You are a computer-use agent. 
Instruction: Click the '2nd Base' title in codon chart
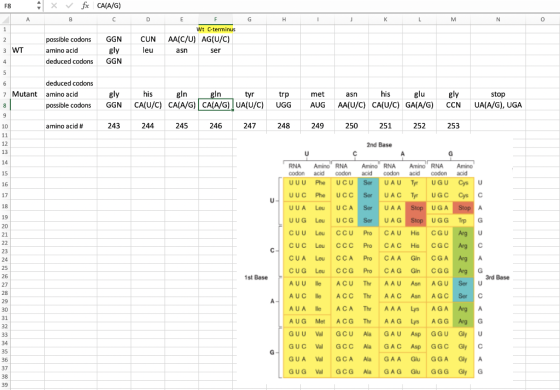(379, 145)
